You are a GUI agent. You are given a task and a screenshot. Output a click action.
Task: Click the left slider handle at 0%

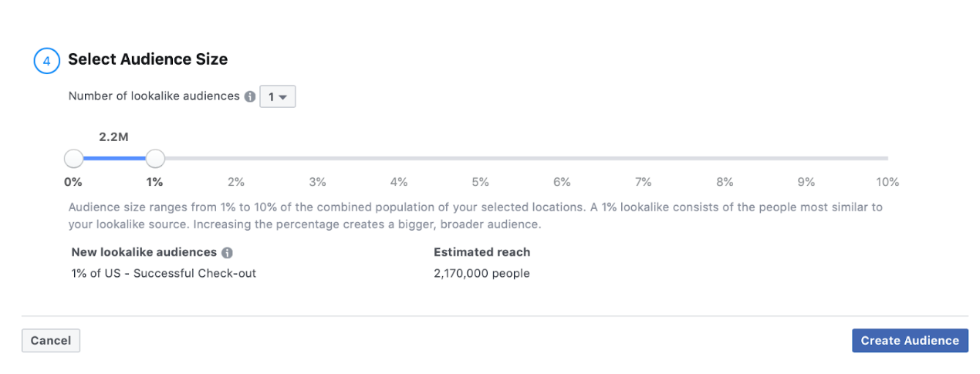(73, 159)
